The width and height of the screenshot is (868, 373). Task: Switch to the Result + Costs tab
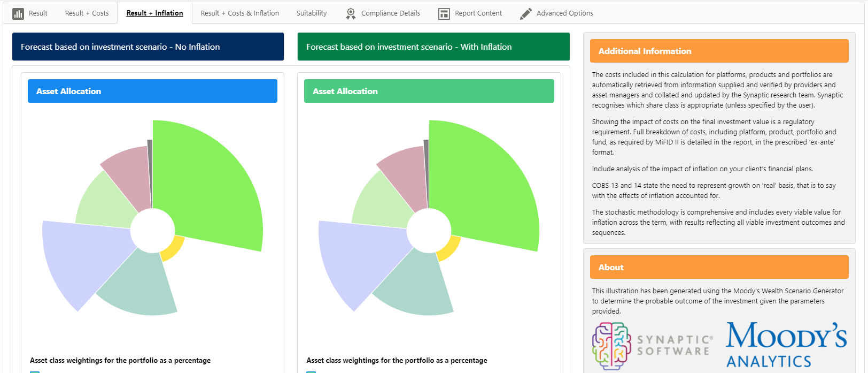[87, 13]
